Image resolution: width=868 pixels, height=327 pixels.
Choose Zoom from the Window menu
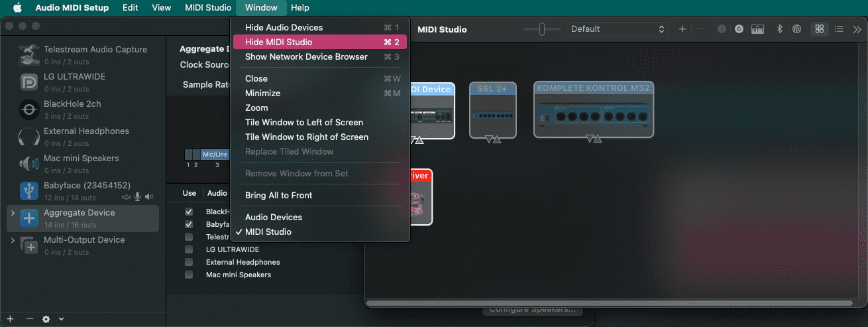click(x=321, y=107)
